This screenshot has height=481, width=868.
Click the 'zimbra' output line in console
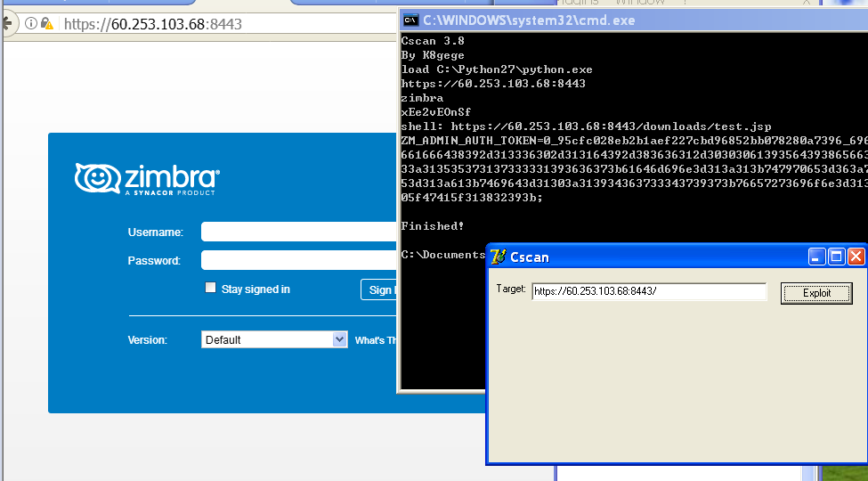click(422, 98)
